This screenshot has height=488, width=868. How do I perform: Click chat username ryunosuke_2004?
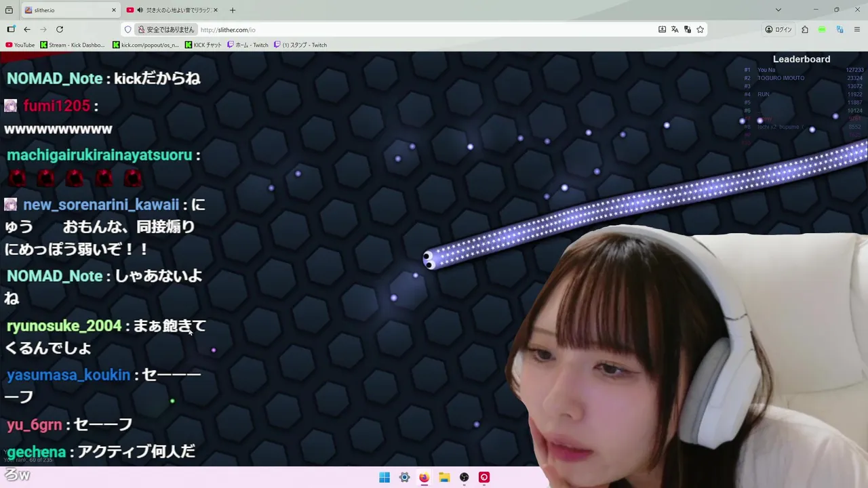(x=64, y=326)
